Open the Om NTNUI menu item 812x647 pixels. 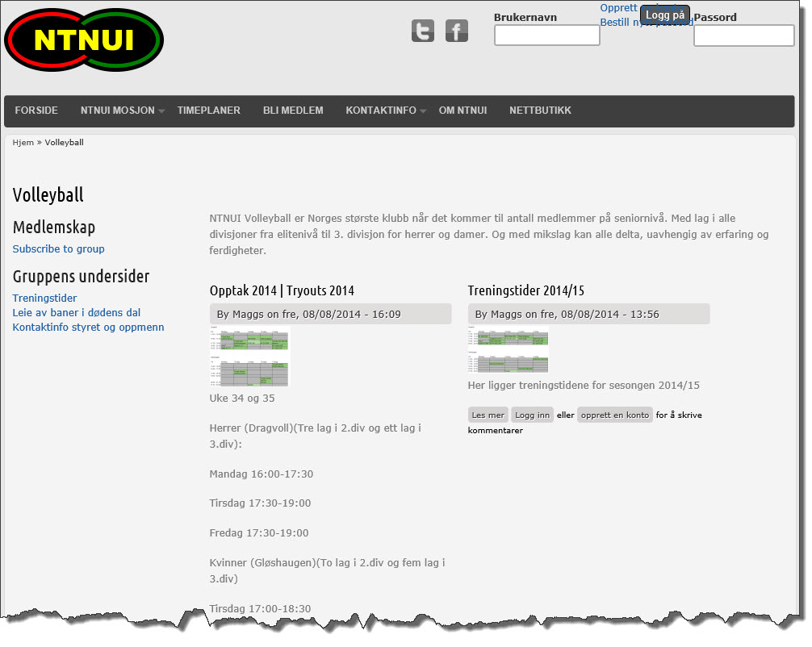click(x=463, y=111)
